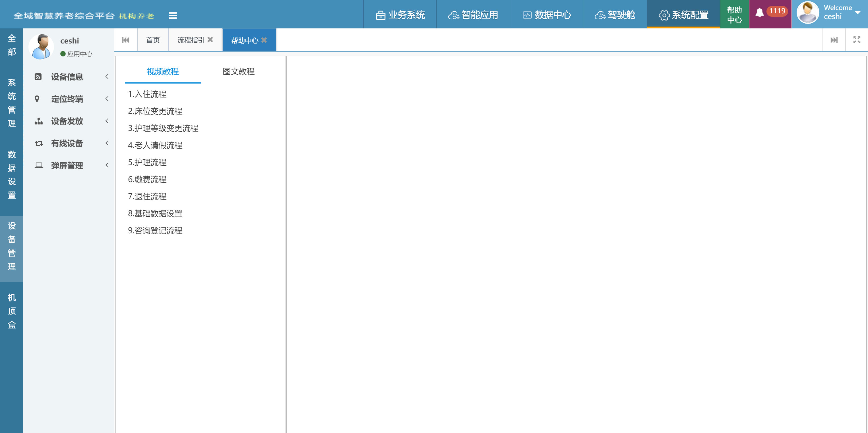Select 系统管理 in left vertical bar
This screenshot has width=868, height=433.
(x=11, y=103)
